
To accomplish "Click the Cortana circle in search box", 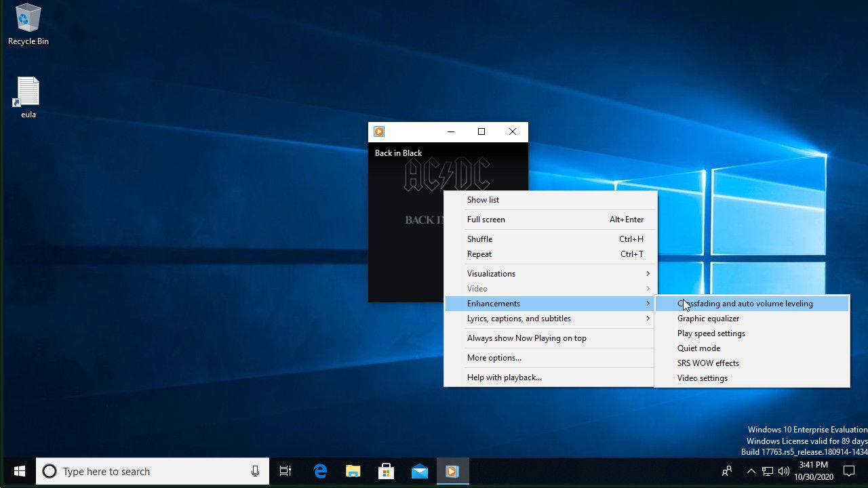I will 50,471.
